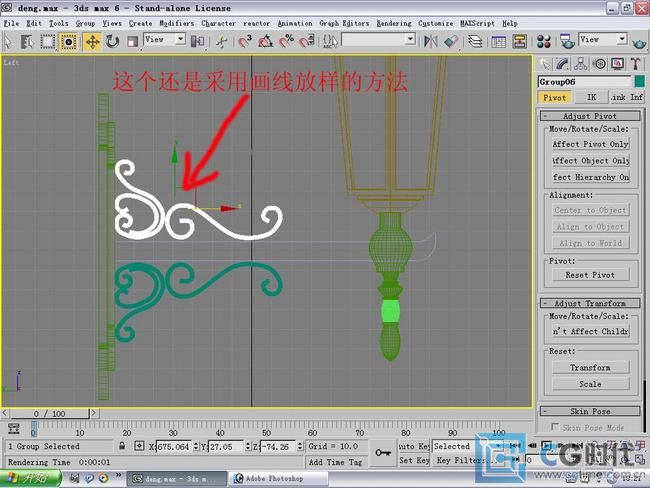Image resolution: width=650 pixels, height=488 pixels.
Task: Select the Pivot tab in Hierarchy panel
Action: pyautogui.click(x=554, y=97)
